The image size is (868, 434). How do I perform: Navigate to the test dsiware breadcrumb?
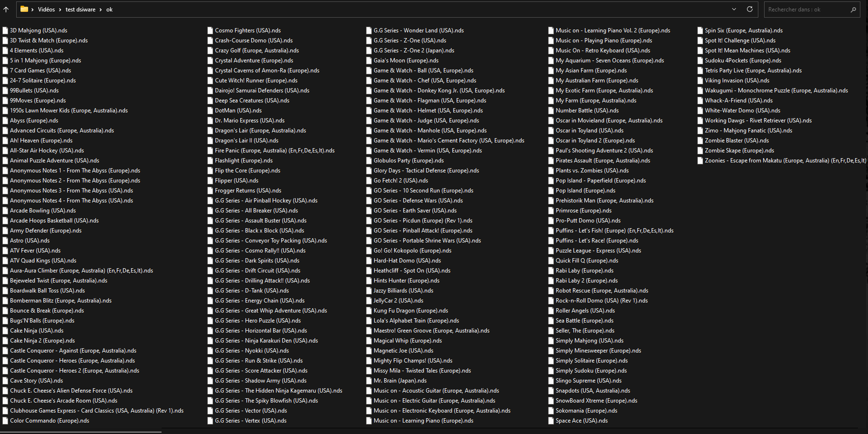(x=81, y=10)
